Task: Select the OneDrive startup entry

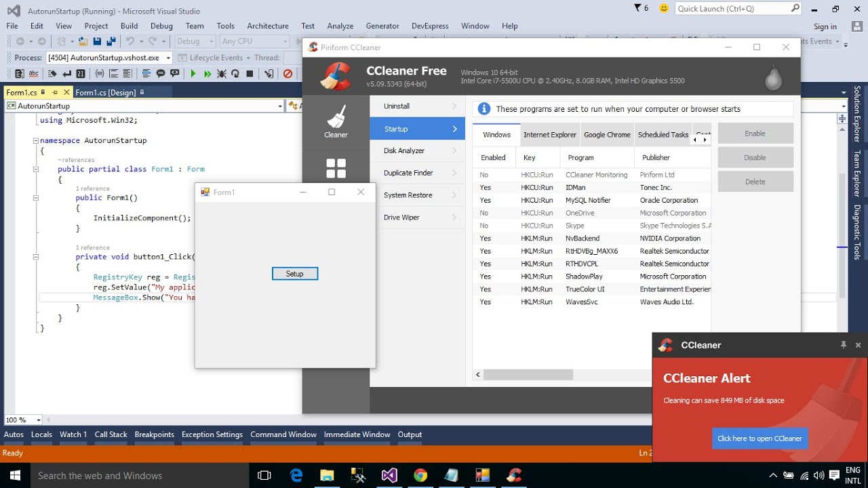Action: 591,213
